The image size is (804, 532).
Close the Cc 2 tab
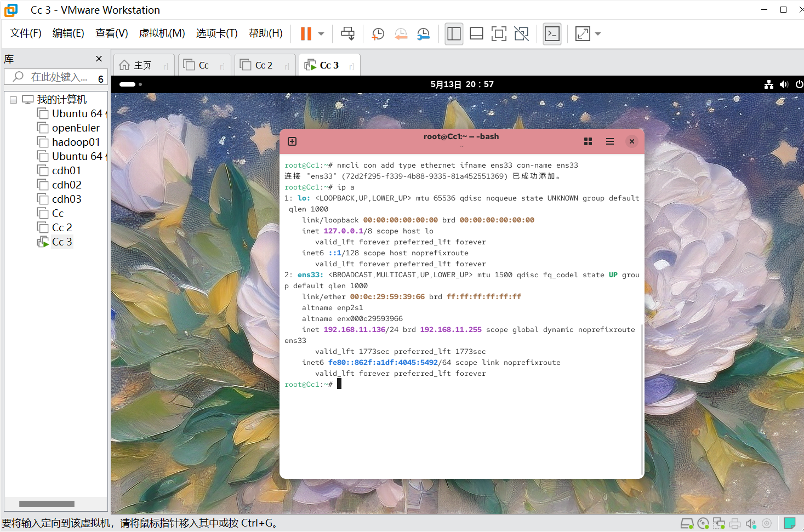coord(287,66)
